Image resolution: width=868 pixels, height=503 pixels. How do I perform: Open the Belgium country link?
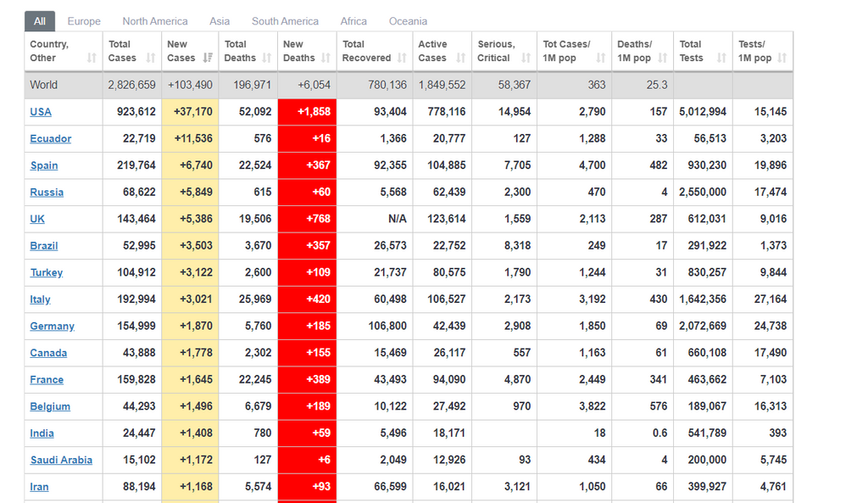[x=50, y=406]
